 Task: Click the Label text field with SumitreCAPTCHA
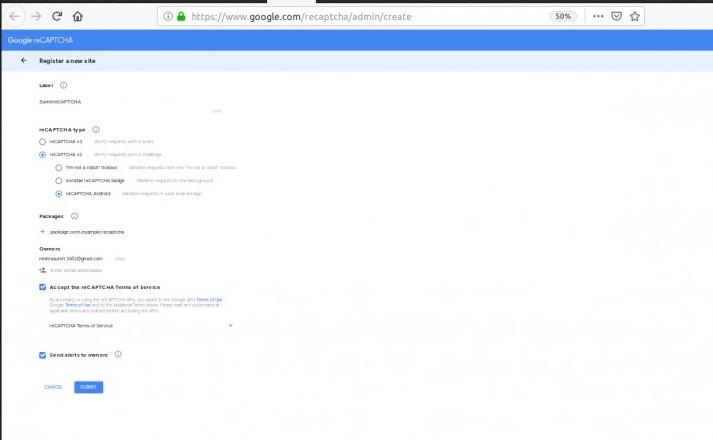tap(130, 102)
